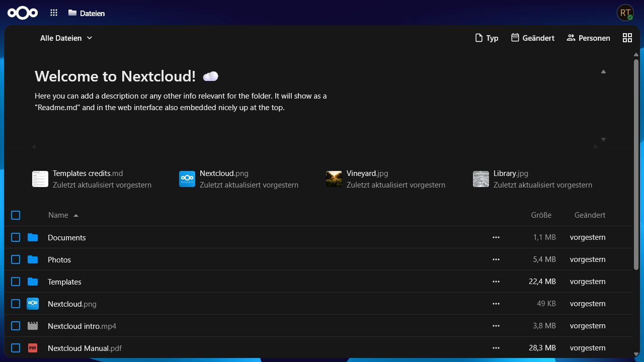
Task: Click the Templates folder icon
Action: pyautogui.click(x=33, y=282)
